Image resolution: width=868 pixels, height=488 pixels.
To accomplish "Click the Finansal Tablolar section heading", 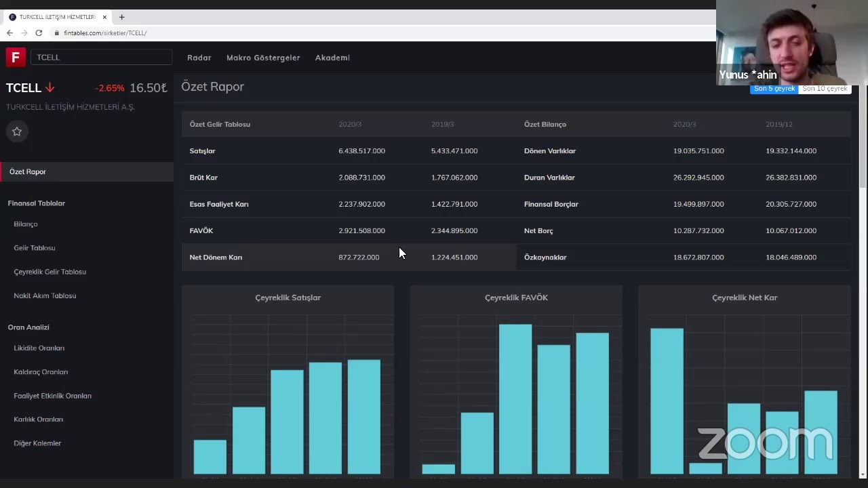I will click(37, 203).
